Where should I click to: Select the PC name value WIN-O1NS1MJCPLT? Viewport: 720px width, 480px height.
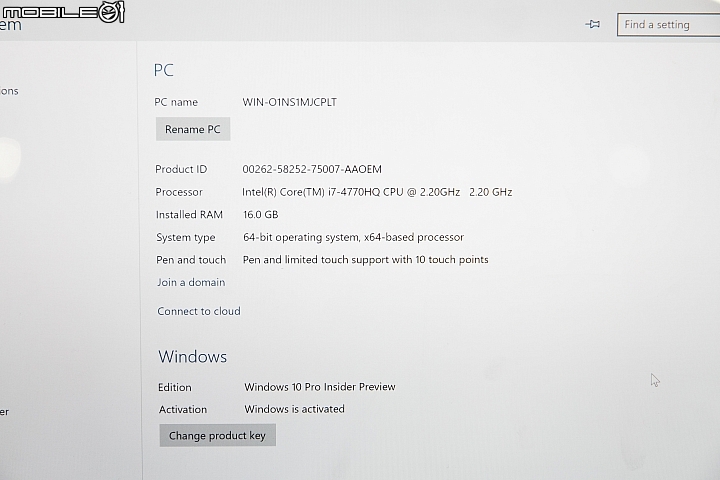point(290,102)
